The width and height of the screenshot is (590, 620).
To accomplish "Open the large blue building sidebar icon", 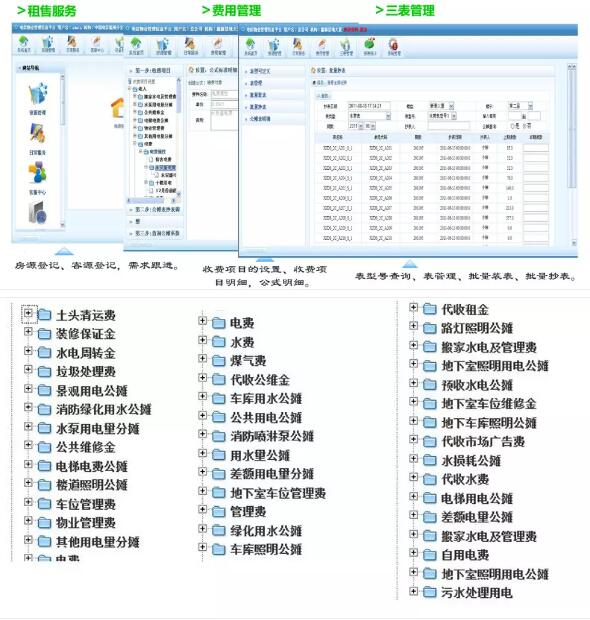I will tap(38, 94).
